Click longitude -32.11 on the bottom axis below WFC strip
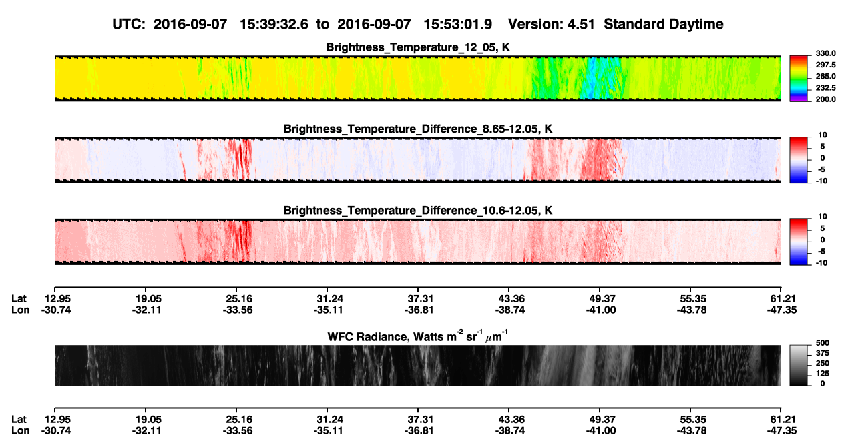The width and height of the screenshot is (868, 445). [147, 430]
